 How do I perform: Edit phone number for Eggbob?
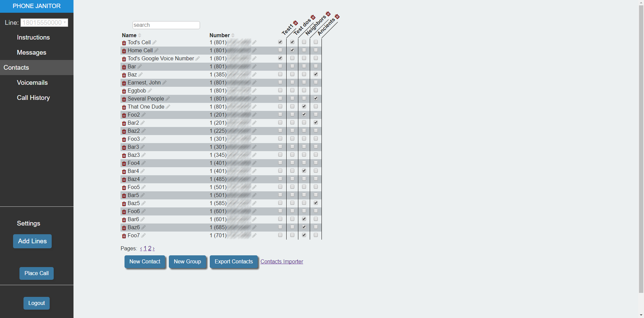pos(254,91)
